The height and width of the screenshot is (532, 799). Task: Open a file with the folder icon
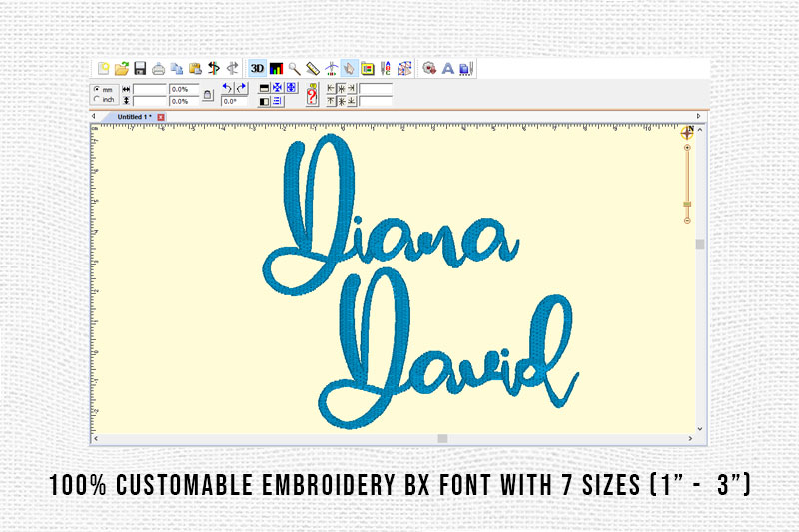122,68
